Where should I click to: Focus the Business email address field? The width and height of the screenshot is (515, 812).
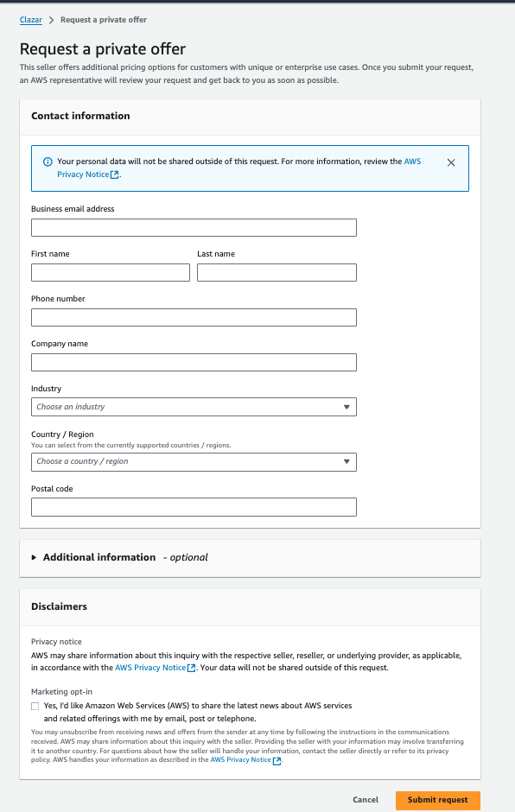click(x=194, y=227)
